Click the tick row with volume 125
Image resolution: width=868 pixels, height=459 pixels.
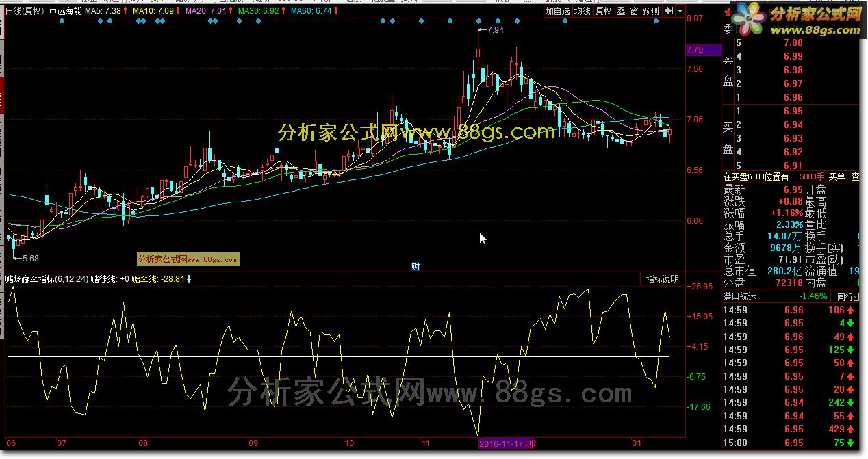[x=791, y=350]
